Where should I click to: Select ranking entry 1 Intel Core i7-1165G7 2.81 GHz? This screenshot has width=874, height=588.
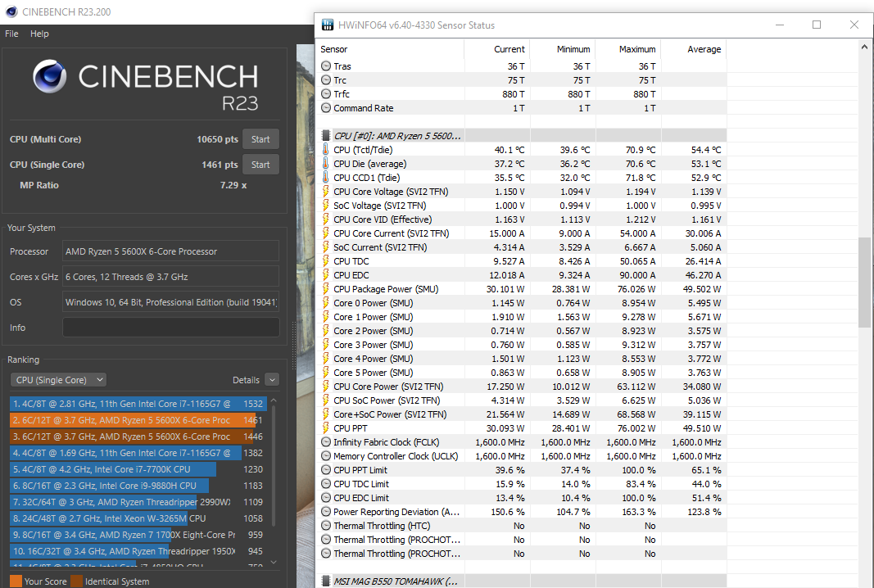pyautogui.click(x=138, y=404)
